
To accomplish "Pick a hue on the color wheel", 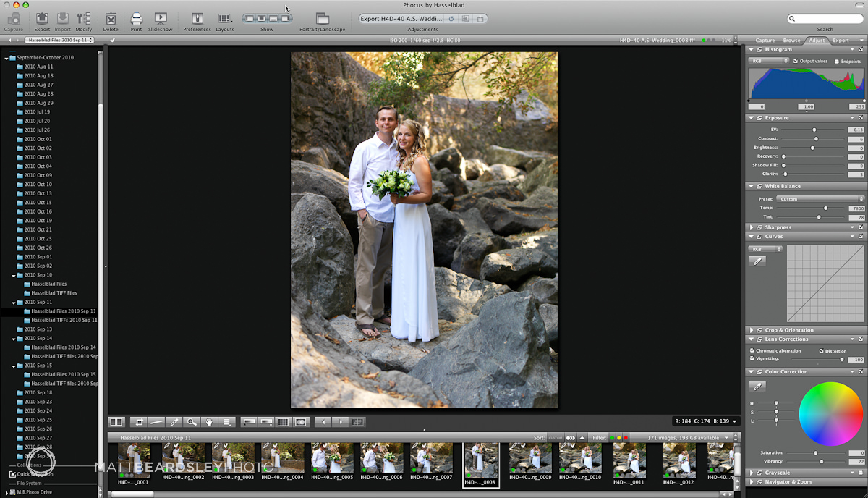I will click(x=831, y=413).
